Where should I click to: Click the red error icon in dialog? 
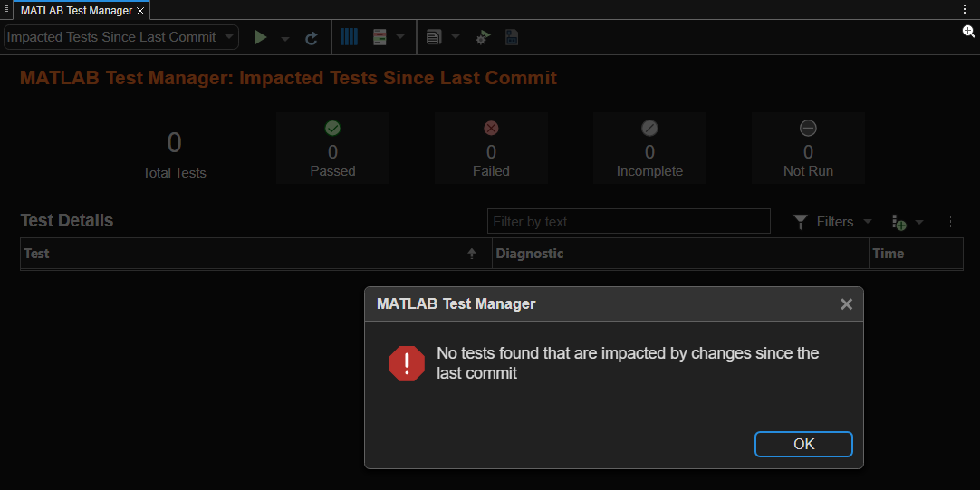(x=407, y=363)
